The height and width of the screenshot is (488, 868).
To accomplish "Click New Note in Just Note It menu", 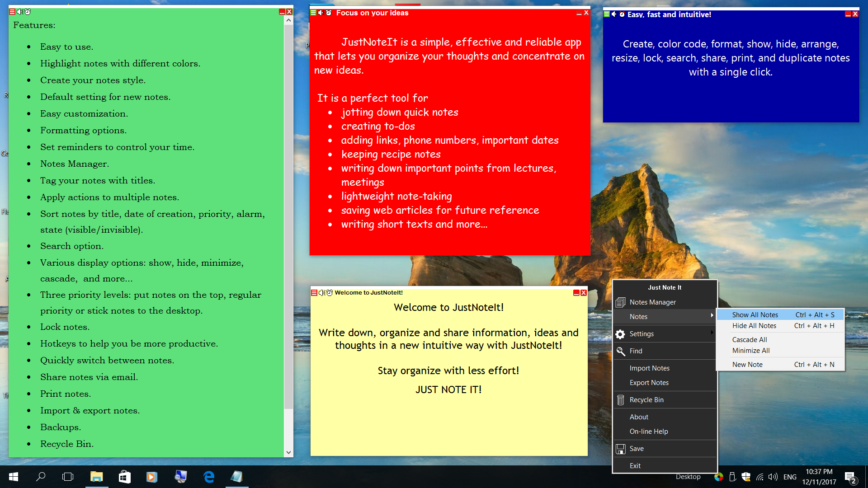I will coord(747,364).
